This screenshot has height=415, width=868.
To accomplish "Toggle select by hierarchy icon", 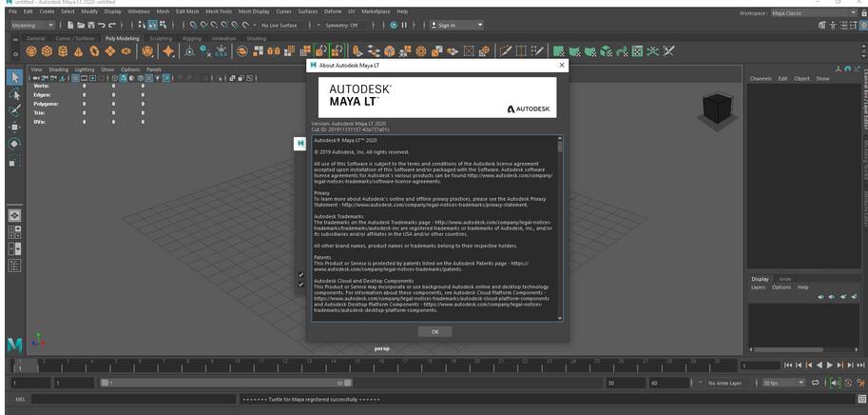I will coord(142,25).
